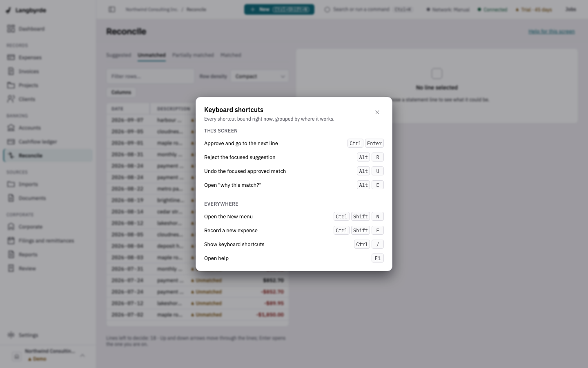This screenshot has width=588, height=368.
Task: Click the Northwind Consulting Inc. breadcrumb
Action: pos(151,9)
